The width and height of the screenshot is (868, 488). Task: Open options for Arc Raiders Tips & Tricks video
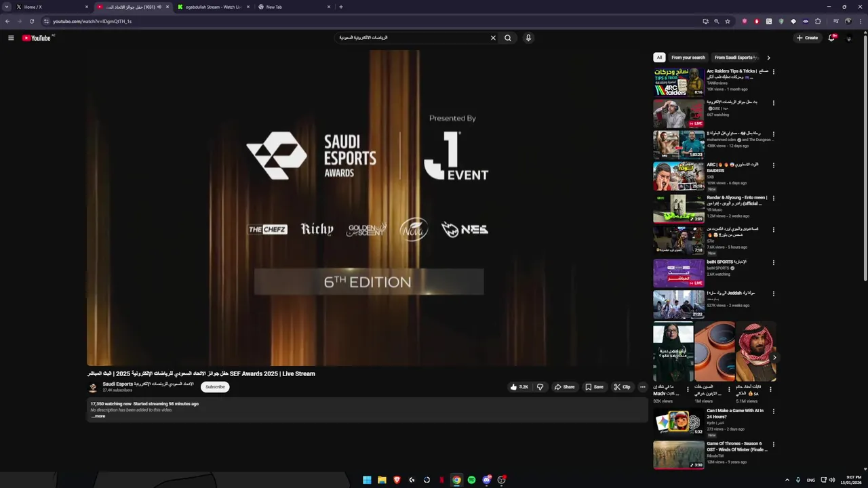click(x=774, y=71)
